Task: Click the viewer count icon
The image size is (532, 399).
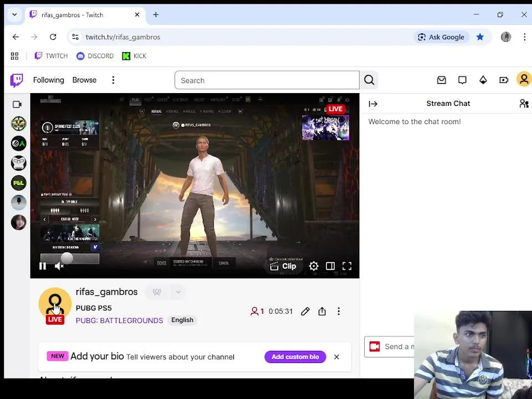Action: pyautogui.click(x=254, y=311)
